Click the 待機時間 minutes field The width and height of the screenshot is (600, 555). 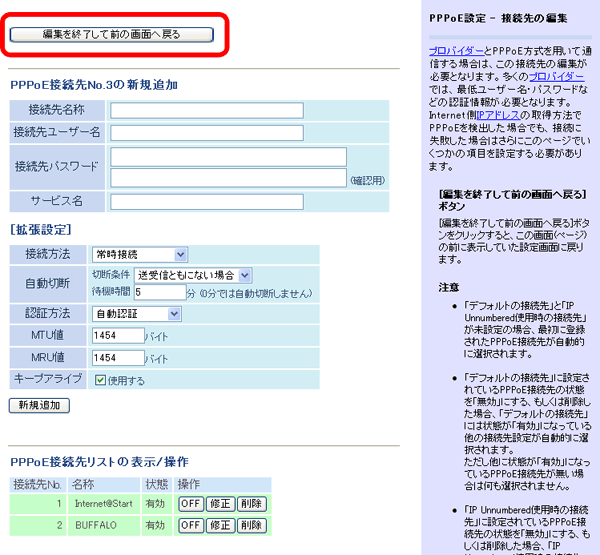click(159, 293)
